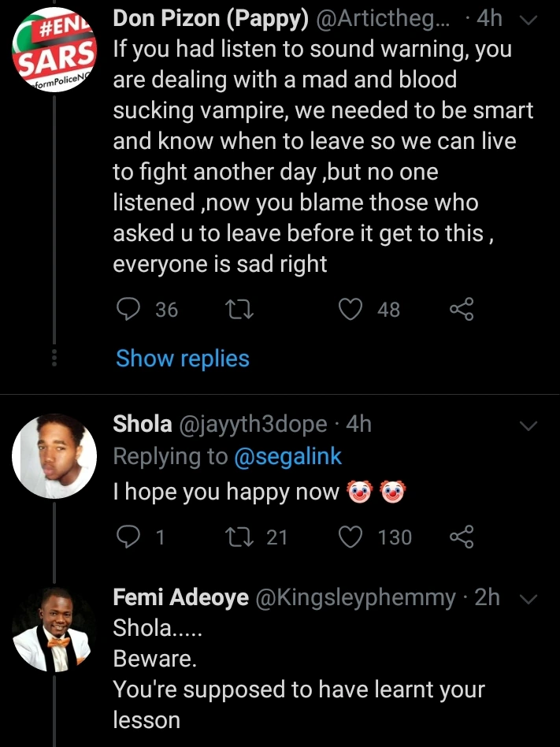This screenshot has width=560, height=747.
Task: Open Femi Adeoye's reply text
Action: coord(299,689)
